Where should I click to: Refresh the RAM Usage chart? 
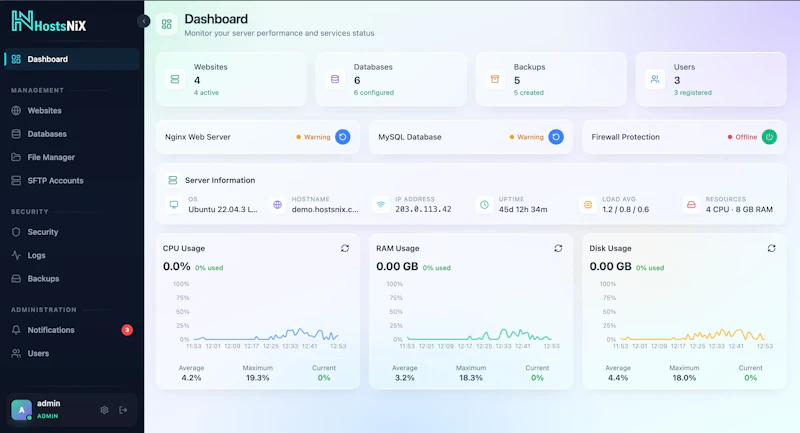[x=558, y=248]
